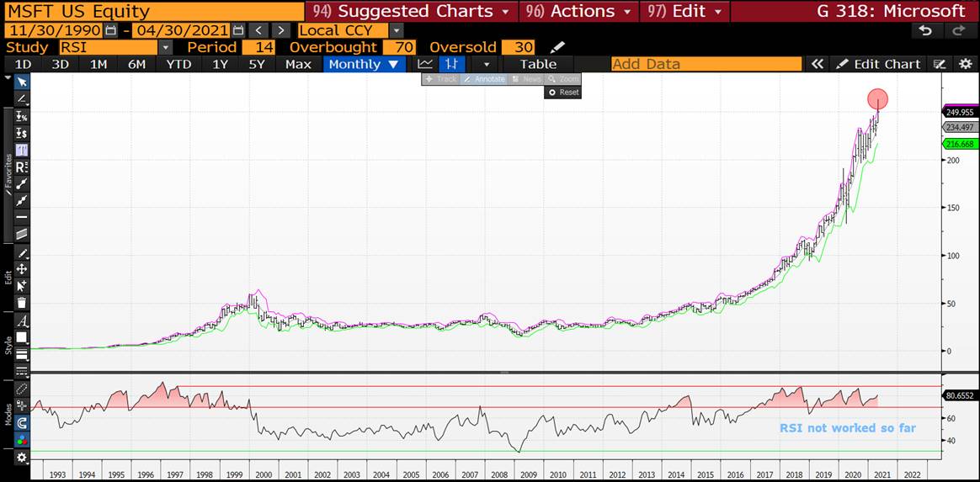Open the start date calendar picker
980x482 pixels.
click(x=110, y=30)
